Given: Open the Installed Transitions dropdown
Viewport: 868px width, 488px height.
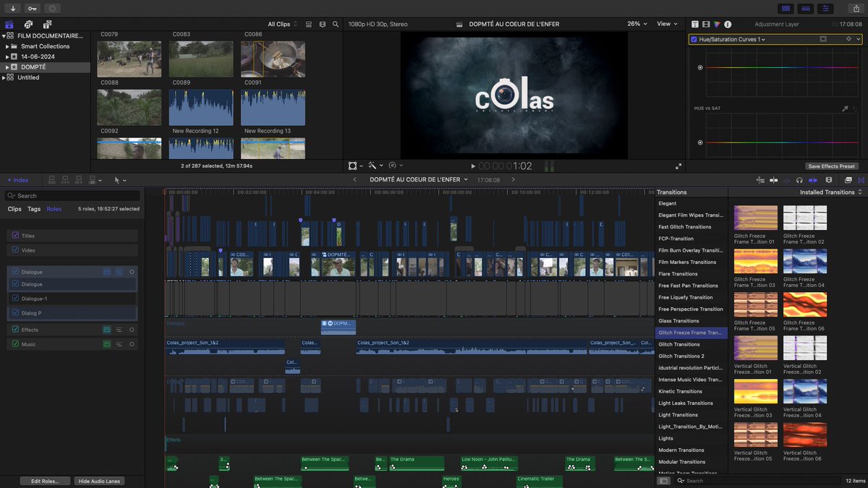Looking at the screenshot, I should pos(831,192).
